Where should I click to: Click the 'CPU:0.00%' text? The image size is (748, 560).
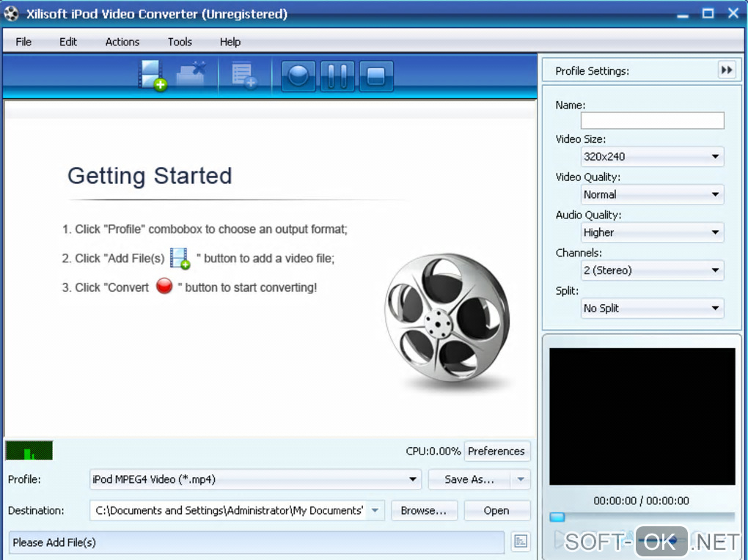(433, 451)
